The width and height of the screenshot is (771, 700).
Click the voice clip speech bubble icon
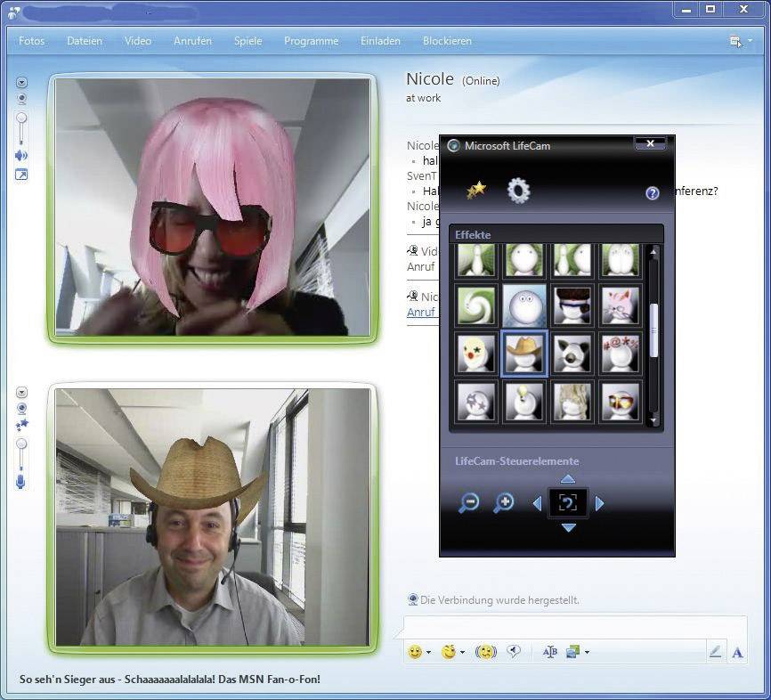coord(514,651)
